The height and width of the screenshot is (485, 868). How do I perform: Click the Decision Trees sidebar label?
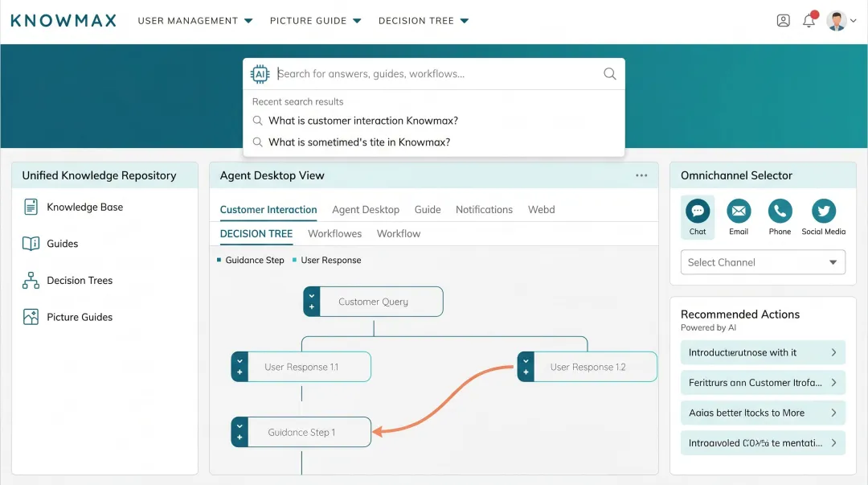pos(80,281)
